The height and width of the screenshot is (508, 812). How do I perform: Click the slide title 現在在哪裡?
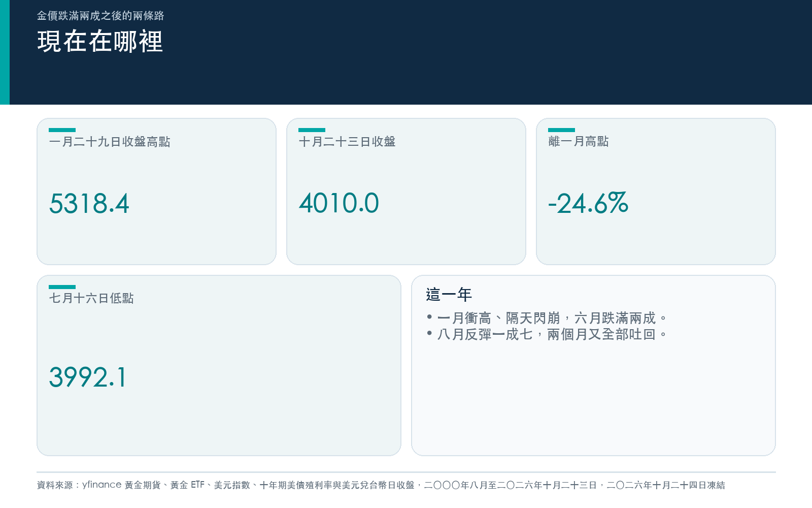pos(100,42)
